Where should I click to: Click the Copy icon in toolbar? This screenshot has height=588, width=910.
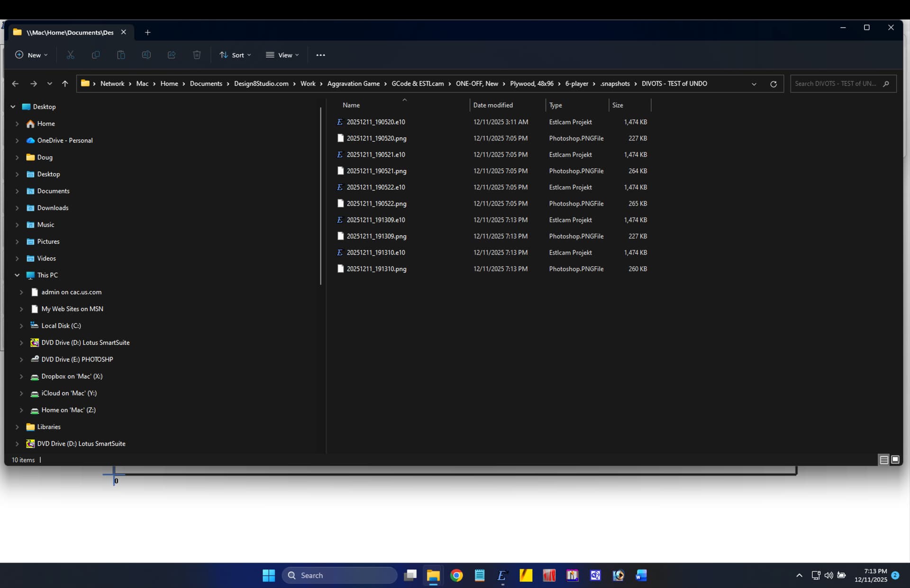point(96,55)
